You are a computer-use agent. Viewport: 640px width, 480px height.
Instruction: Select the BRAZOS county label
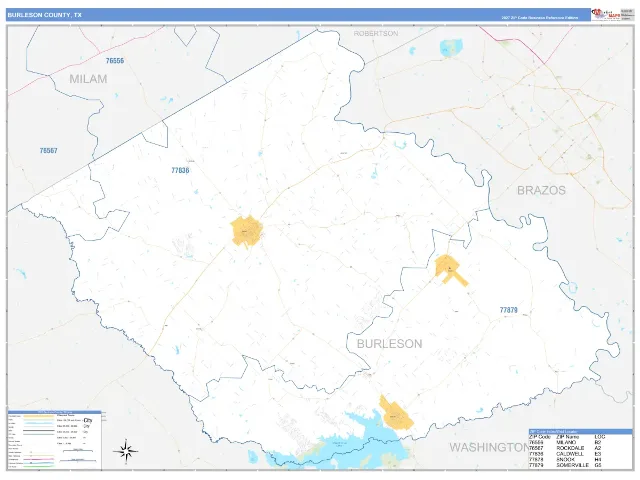click(x=541, y=190)
